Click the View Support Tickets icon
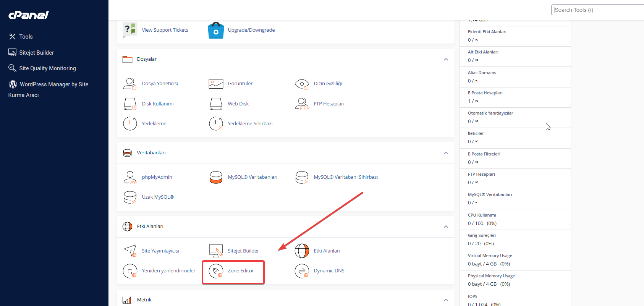 [130, 30]
